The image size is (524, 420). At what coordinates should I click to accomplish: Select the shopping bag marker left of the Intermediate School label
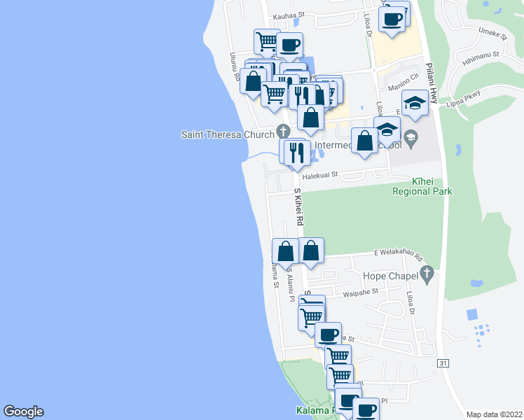[364, 142]
